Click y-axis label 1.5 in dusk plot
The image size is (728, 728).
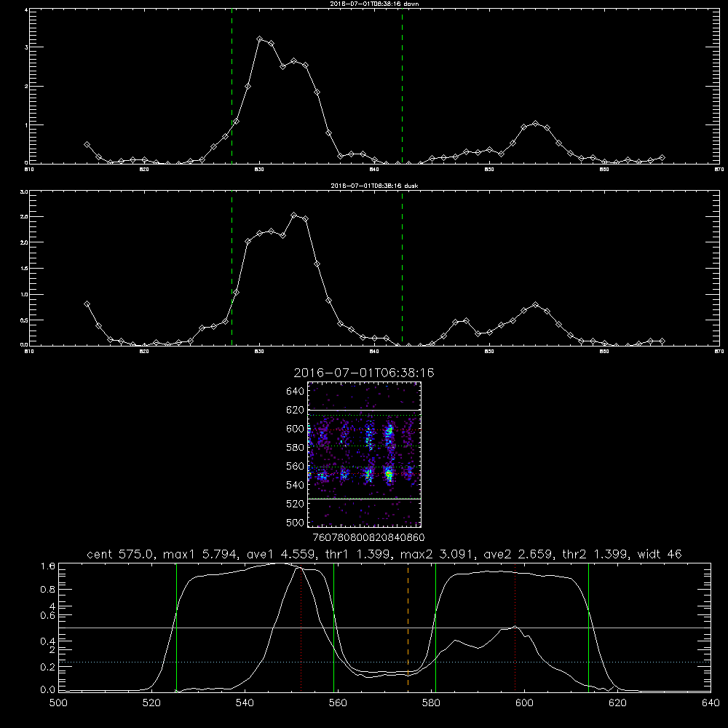[25, 269]
